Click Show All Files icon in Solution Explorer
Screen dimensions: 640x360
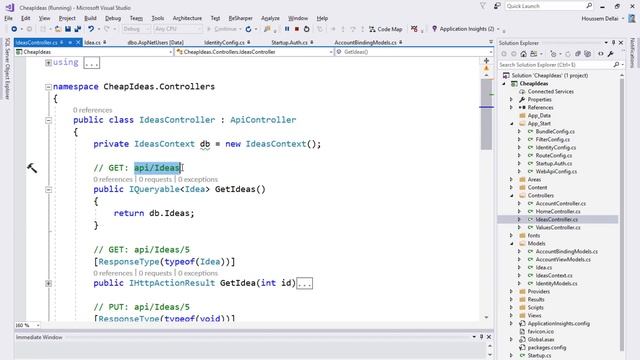click(x=587, y=54)
